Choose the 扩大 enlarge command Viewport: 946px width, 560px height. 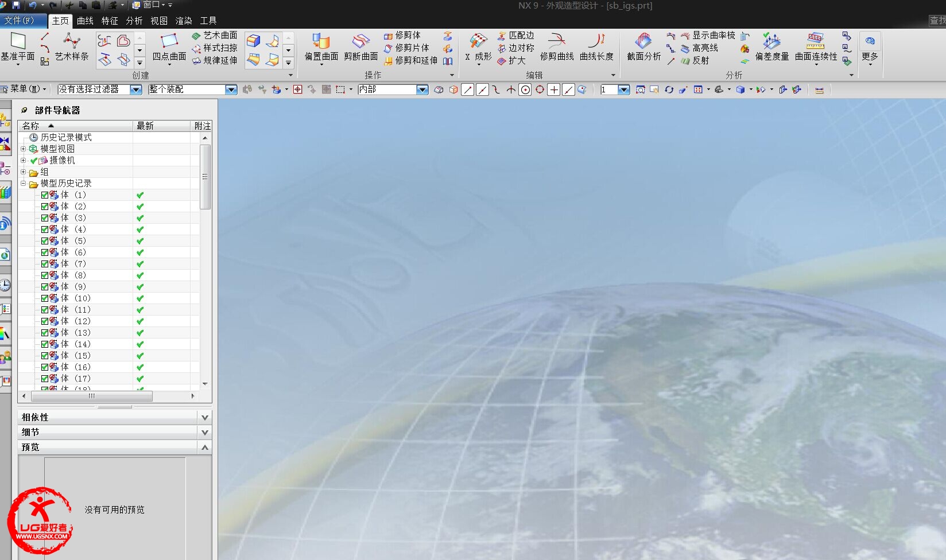511,60
